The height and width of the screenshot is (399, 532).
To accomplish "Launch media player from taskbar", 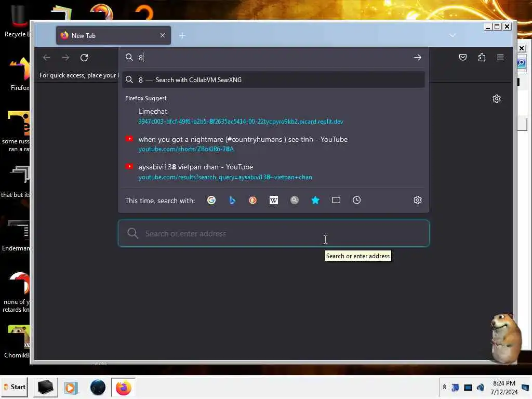I will (x=71, y=388).
